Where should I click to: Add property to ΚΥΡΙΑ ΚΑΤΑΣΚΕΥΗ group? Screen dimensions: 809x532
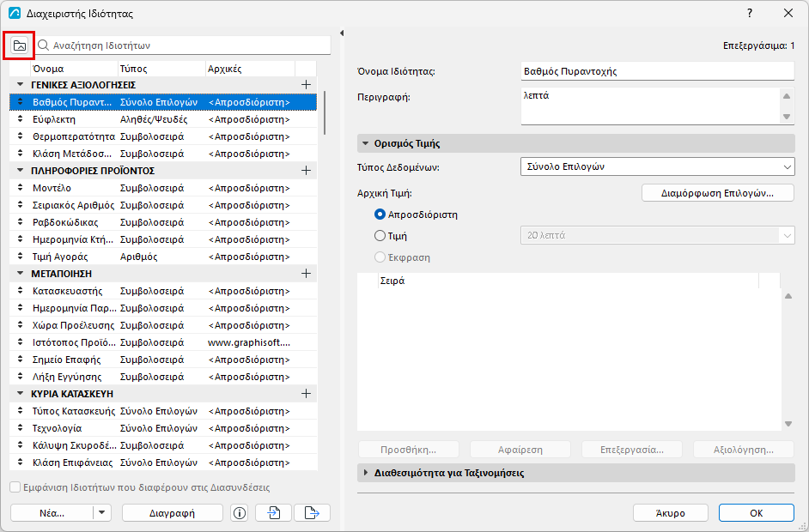306,394
